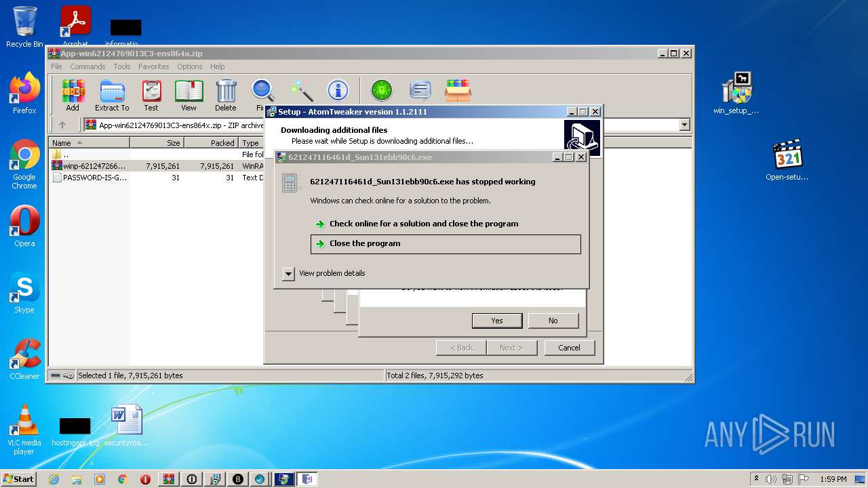Click the taskbar clock showing 1:59 PM
Image resolution: width=868 pixels, height=488 pixels.
pos(833,479)
